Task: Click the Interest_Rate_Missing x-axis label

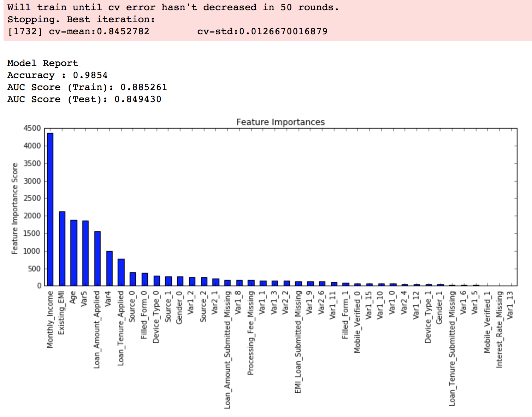Action: (x=499, y=329)
